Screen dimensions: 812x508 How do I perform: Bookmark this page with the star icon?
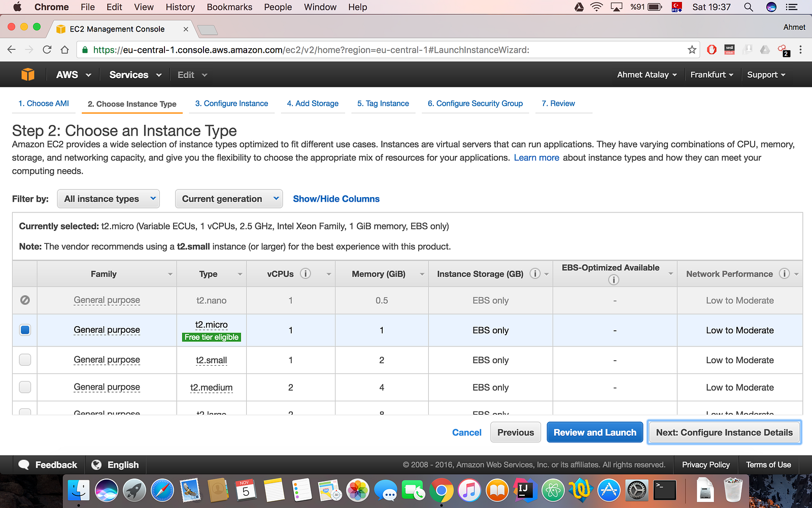(x=692, y=50)
